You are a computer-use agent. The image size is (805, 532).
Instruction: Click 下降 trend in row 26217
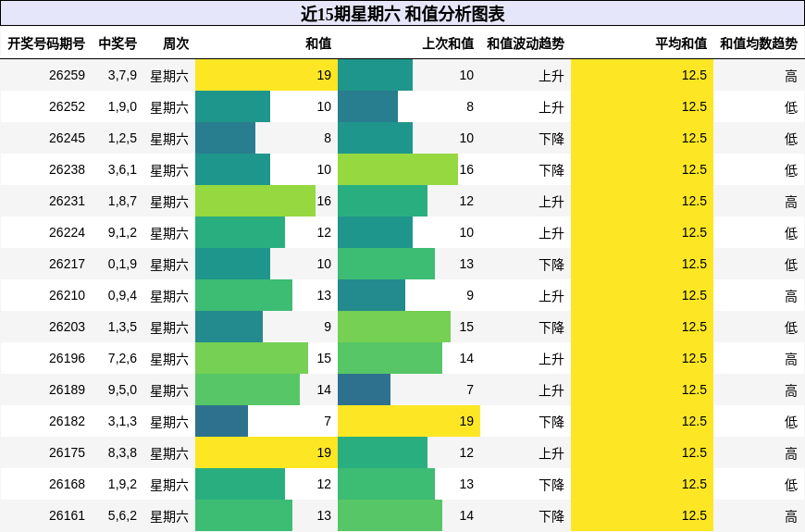pyautogui.click(x=551, y=265)
